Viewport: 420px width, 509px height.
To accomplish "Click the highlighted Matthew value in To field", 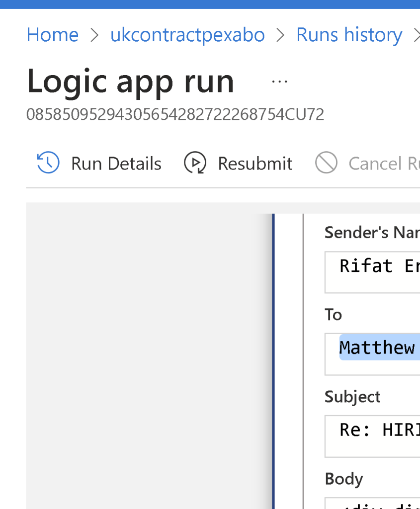I will point(379,347).
